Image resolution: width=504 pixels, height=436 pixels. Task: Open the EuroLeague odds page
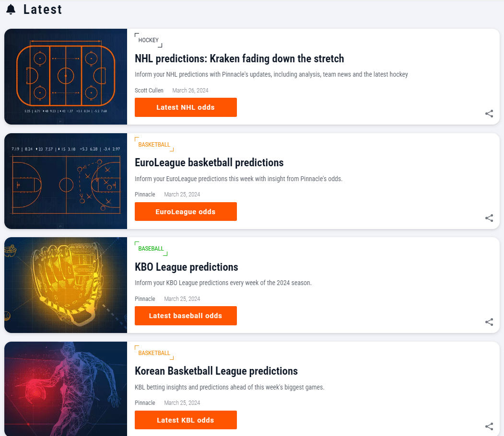click(186, 211)
